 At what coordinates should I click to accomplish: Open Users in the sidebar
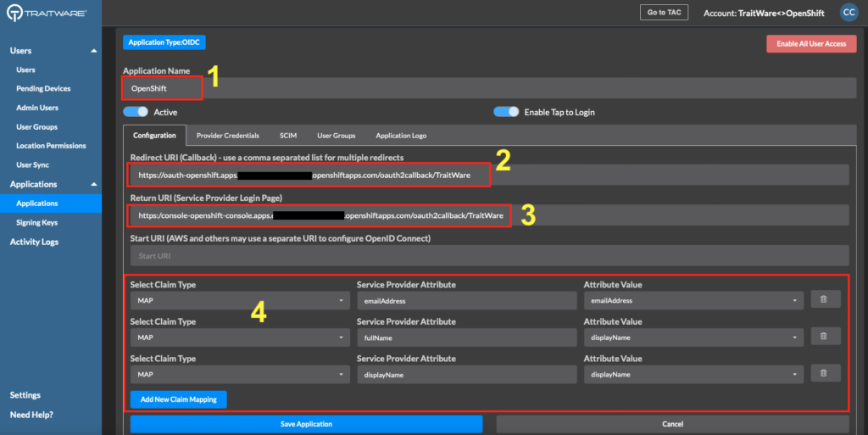point(25,70)
